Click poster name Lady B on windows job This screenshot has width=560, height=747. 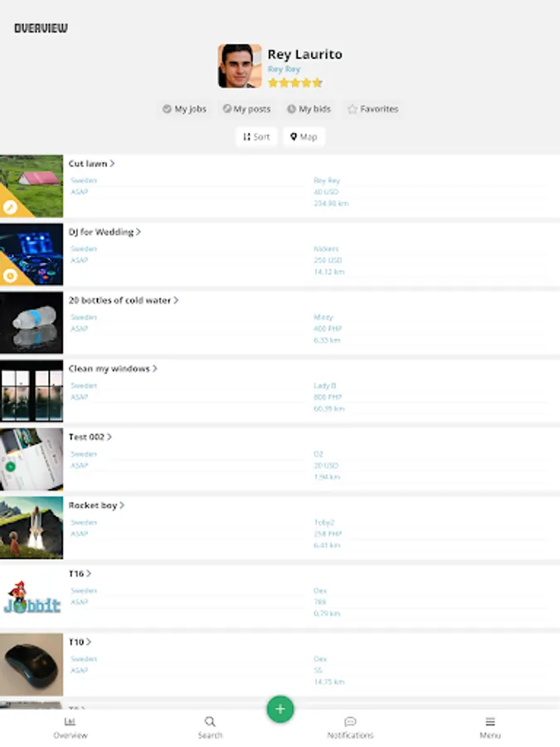tap(324, 385)
